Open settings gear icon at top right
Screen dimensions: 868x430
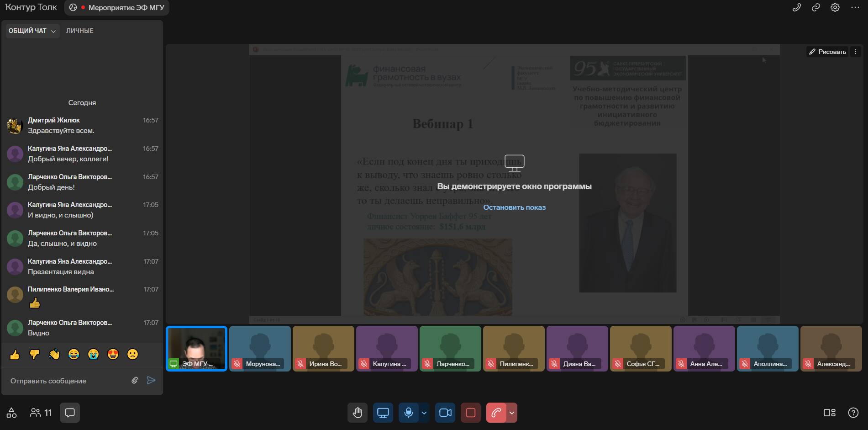click(835, 7)
